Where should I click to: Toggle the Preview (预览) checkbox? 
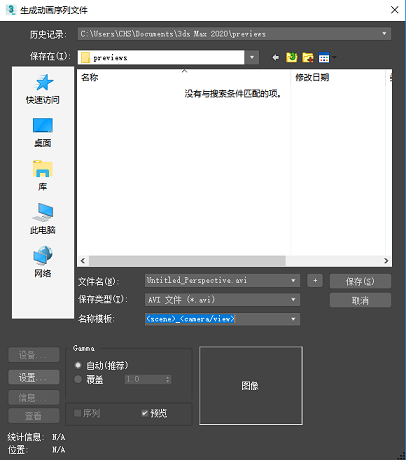click(x=145, y=413)
